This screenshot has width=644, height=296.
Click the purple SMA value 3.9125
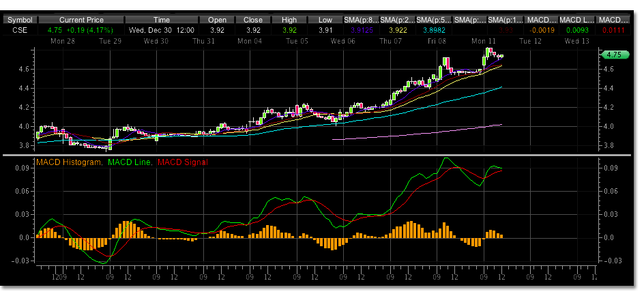(x=361, y=30)
